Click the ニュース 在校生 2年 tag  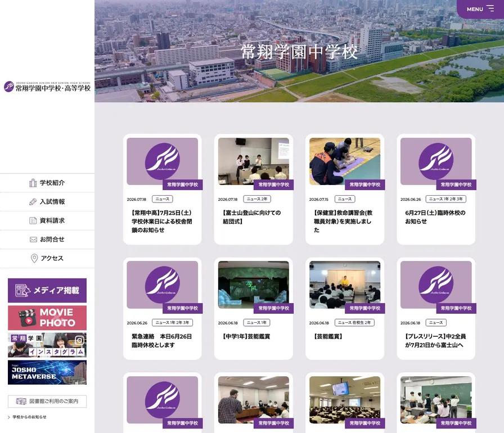click(354, 323)
